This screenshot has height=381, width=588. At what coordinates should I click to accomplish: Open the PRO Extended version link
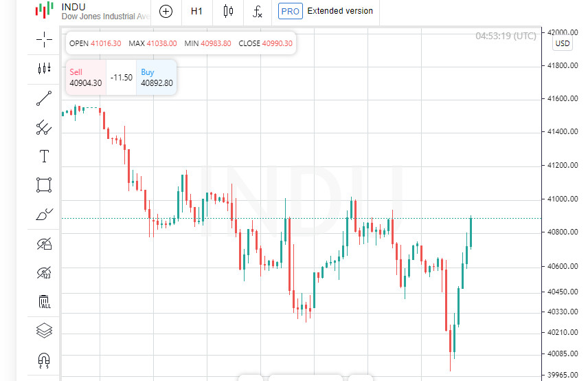(326, 11)
